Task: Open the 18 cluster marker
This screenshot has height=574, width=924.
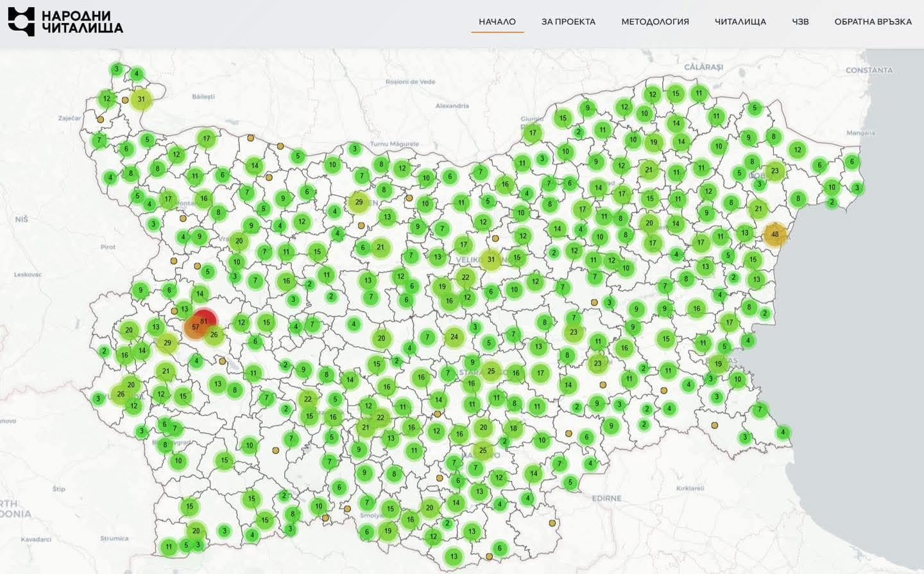Action: pos(513,428)
